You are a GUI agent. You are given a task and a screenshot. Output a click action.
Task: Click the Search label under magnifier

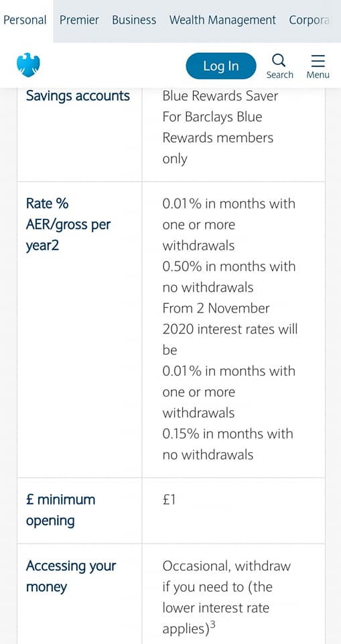click(280, 74)
